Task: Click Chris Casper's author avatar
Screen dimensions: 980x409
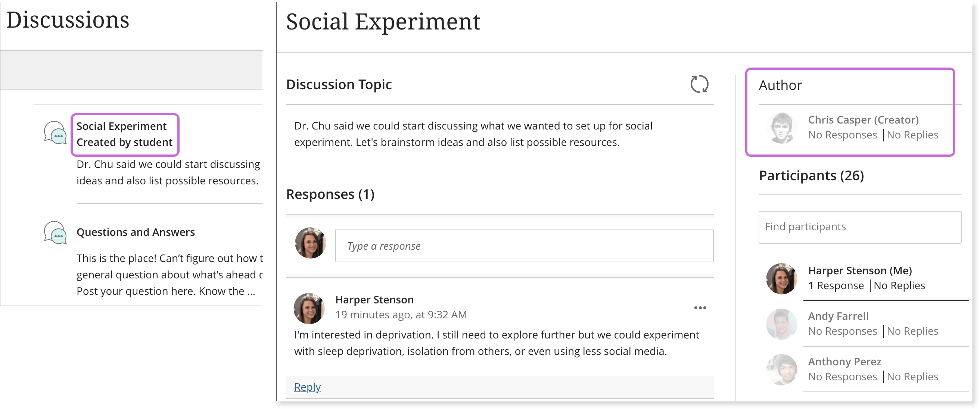Action: coord(782,128)
